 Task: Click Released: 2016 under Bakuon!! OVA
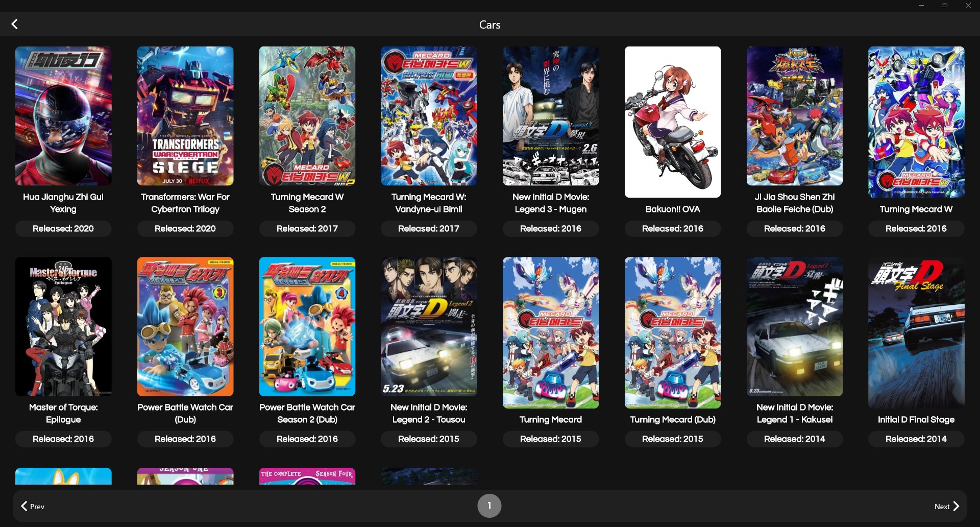coord(673,228)
